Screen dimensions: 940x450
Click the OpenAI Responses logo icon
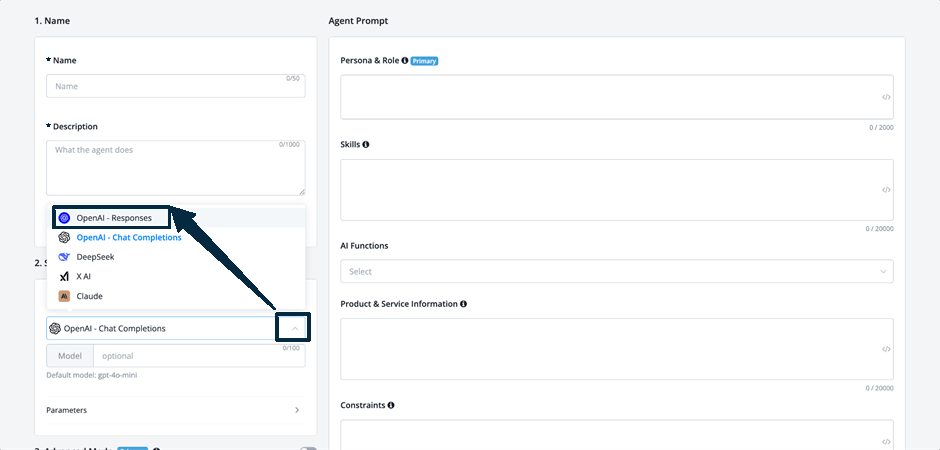(64, 218)
